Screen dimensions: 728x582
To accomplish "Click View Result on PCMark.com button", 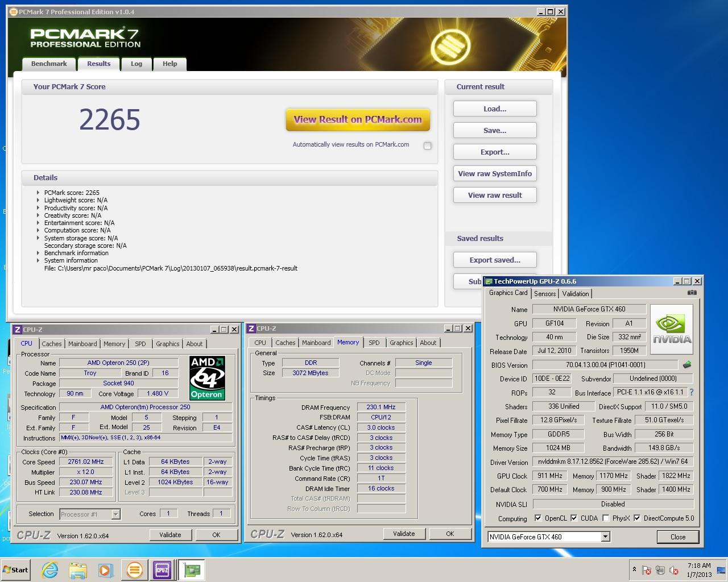I will (358, 119).
